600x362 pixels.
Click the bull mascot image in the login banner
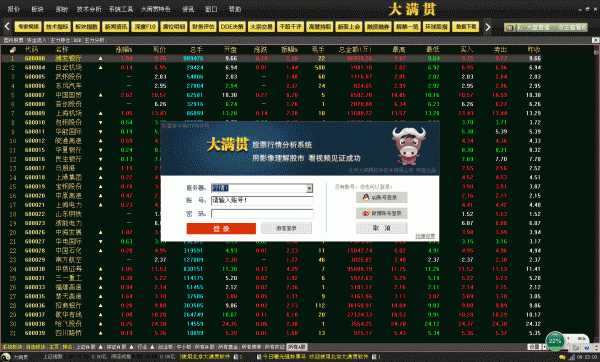[x=408, y=146]
